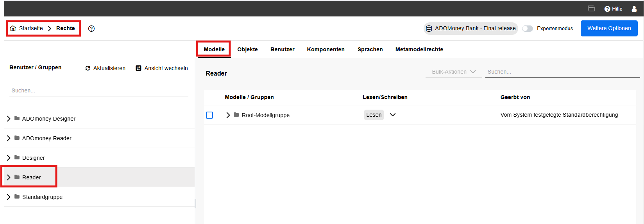Screen dimensions: 644x224
Task: Click the window layout icon in top bar
Action: (x=591, y=9)
